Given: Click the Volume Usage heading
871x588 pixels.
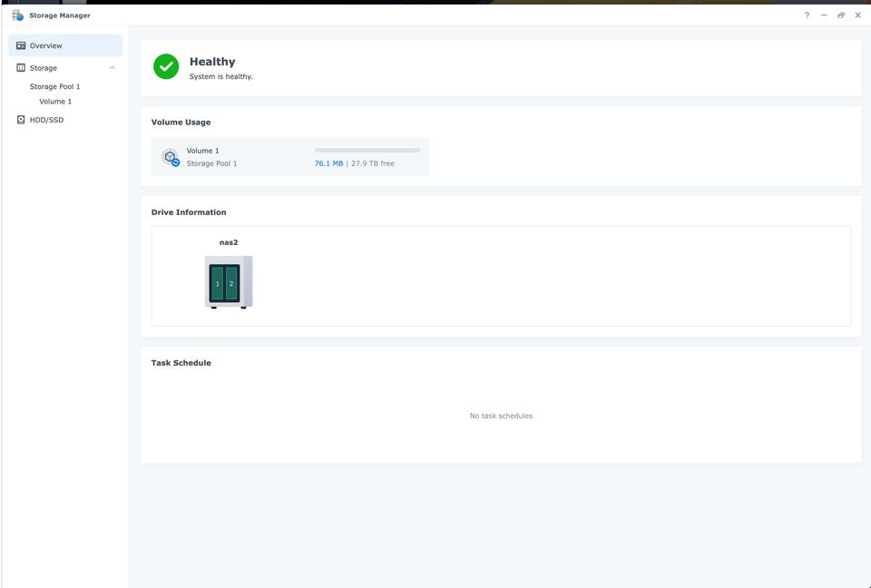Looking at the screenshot, I should click(x=181, y=122).
